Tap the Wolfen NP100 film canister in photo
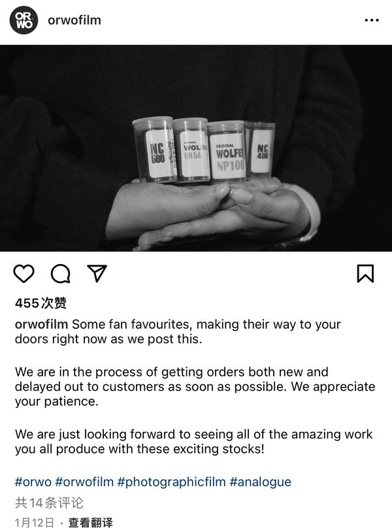392x532 pixels. click(226, 152)
